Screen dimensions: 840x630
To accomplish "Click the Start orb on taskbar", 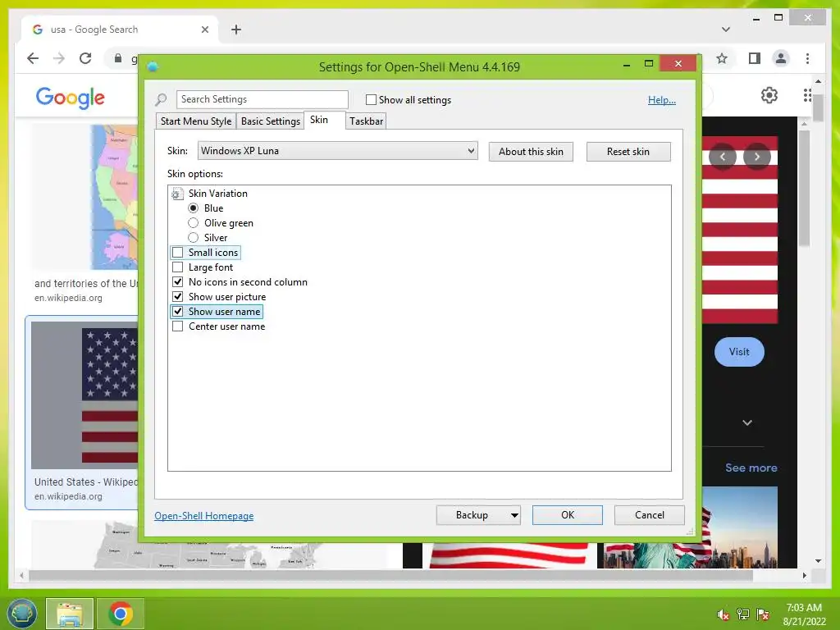I will click(21, 614).
